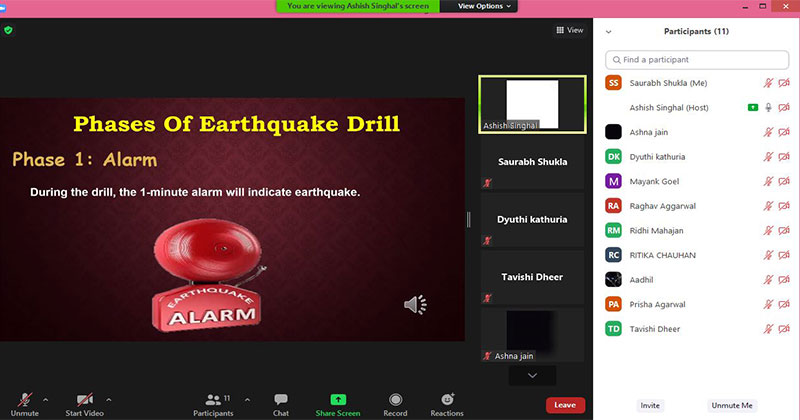Image resolution: width=800 pixels, height=420 pixels.
Task: Show more video tiles with down chevron
Action: pyautogui.click(x=532, y=375)
